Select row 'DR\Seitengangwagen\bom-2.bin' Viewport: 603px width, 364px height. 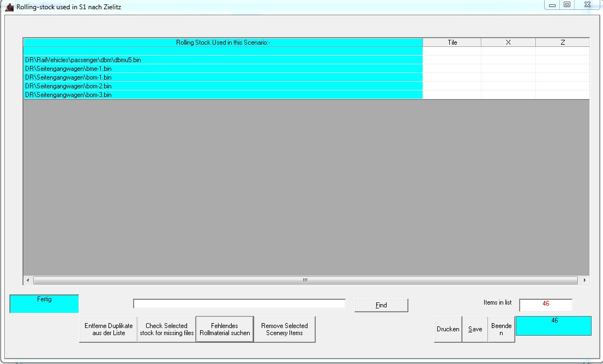tap(223, 86)
